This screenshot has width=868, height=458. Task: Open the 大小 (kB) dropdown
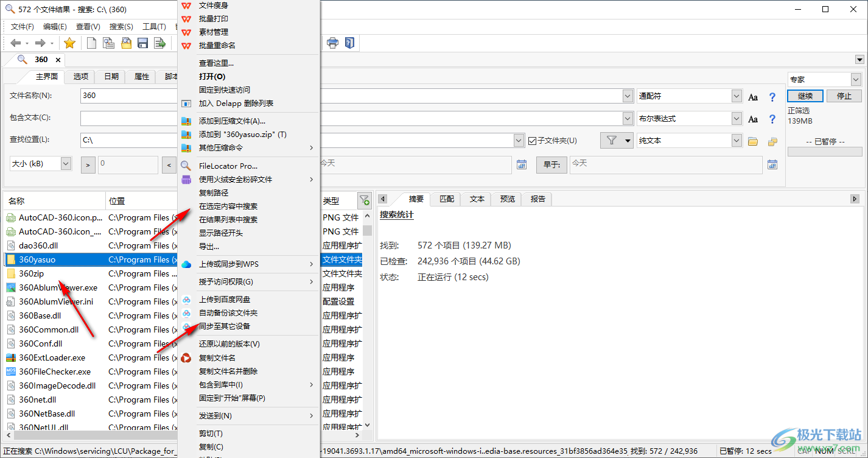point(66,163)
